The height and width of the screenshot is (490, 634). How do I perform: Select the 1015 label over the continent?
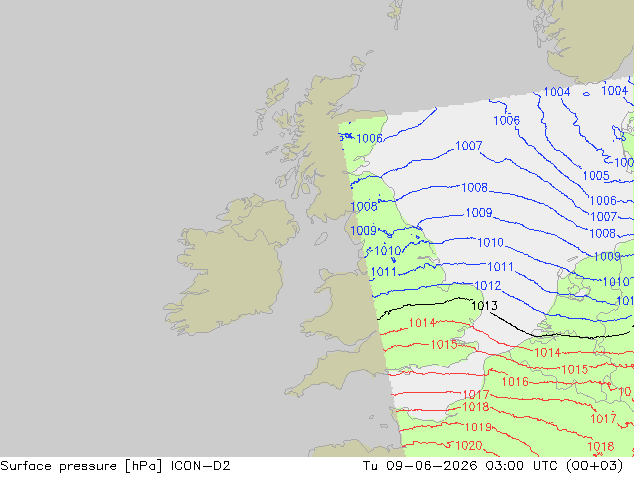click(x=575, y=369)
